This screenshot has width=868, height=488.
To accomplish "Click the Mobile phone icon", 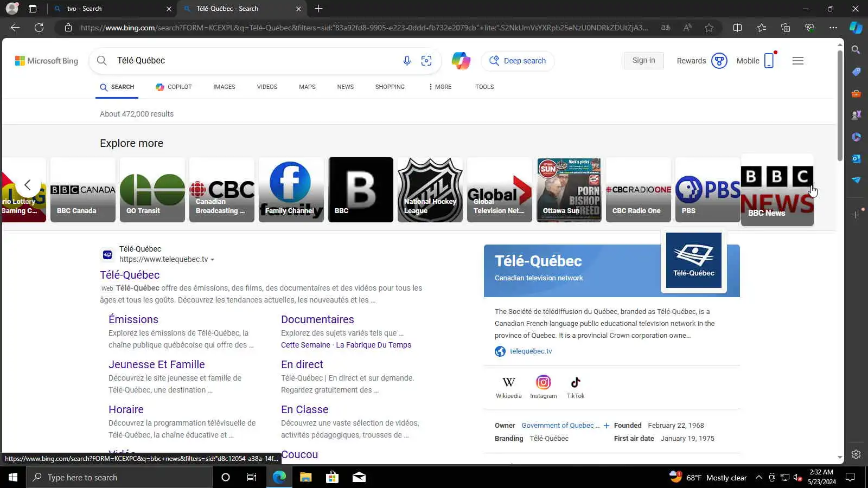I will pos(769,61).
